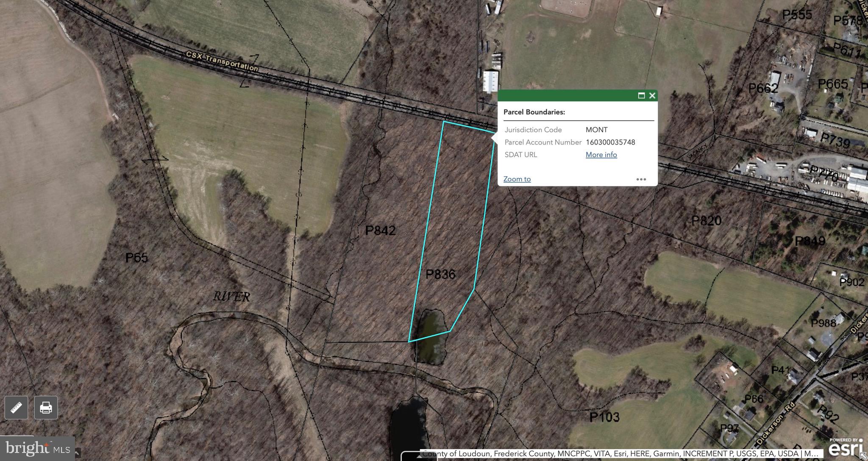Maximize the Parcel Boundaries popup
868x461 pixels.
point(641,96)
